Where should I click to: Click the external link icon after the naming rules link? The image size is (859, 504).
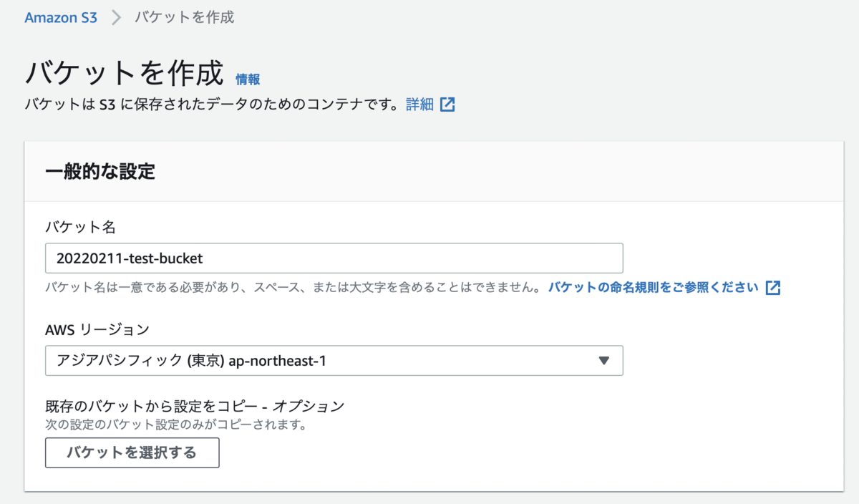pos(772,288)
